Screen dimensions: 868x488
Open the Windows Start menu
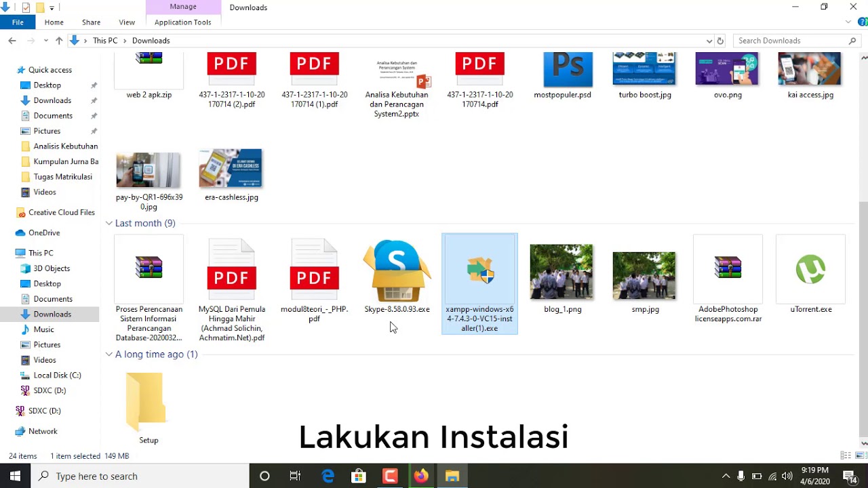point(15,476)
